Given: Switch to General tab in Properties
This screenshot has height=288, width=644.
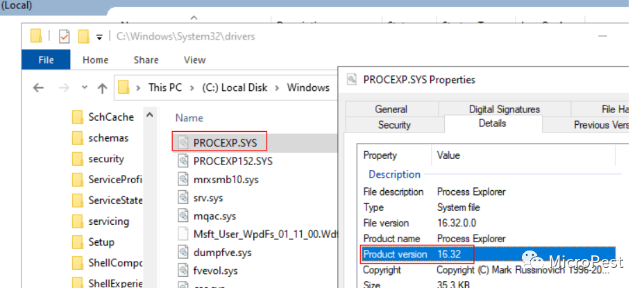Looking at the screenshot, I should (391, 109).
